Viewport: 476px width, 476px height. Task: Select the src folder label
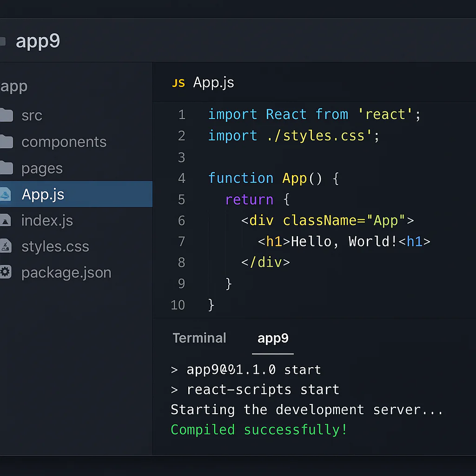tap(32, 115)
